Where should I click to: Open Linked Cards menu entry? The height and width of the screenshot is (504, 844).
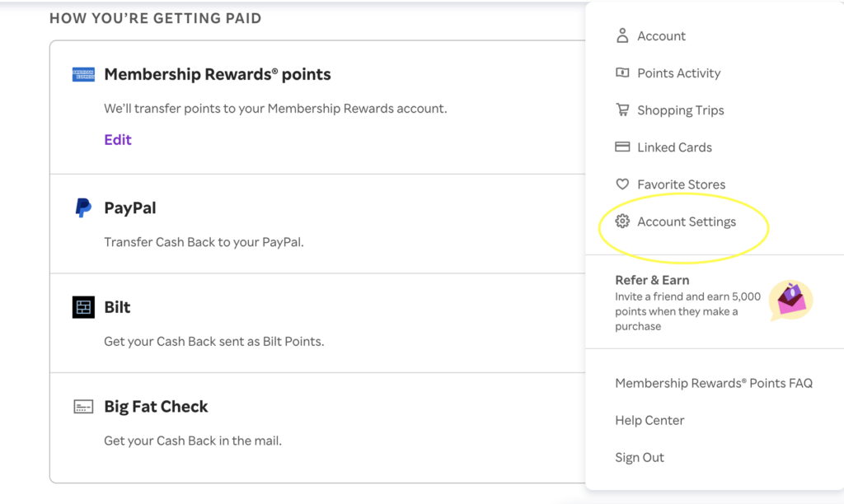coord(674,147)
